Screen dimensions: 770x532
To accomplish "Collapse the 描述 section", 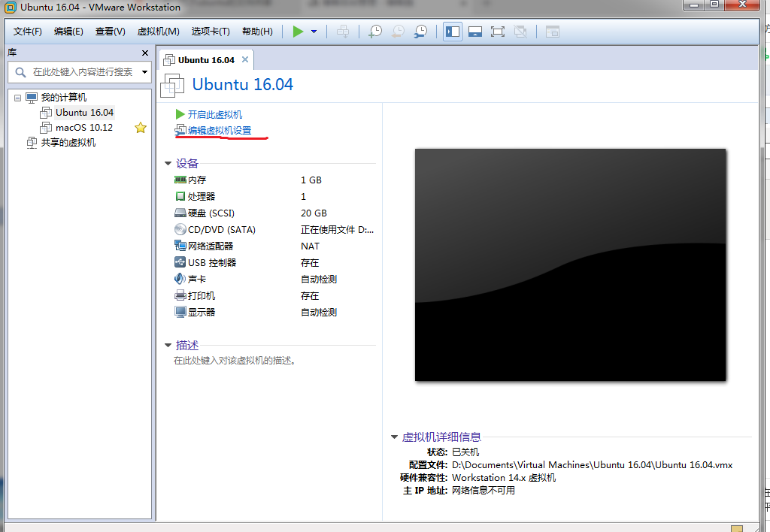I will [x=168, y=346].
